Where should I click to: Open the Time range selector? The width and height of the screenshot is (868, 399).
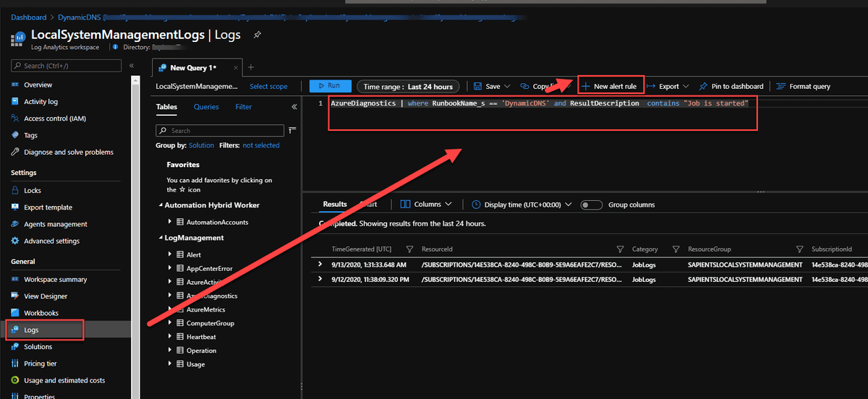tap(408, 86)
